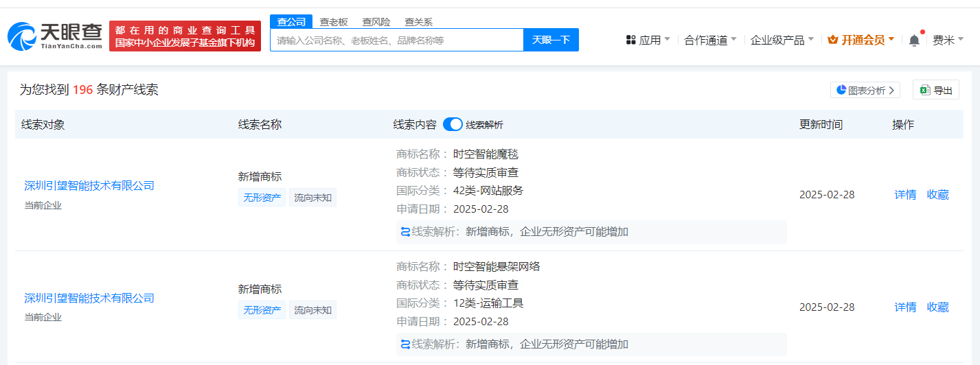Click the 无形资产 tag in first row
980x365 pixels.
click(x=262, y=198)
